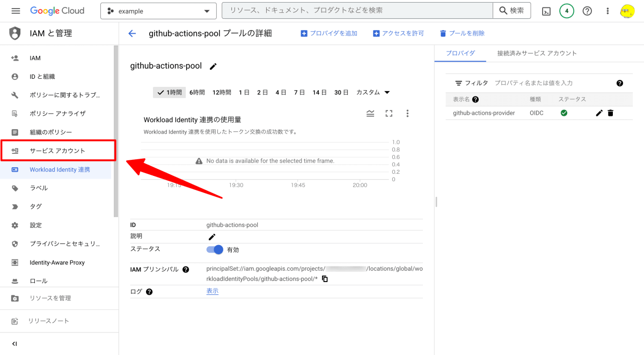
Task: Open サービス アカウント sidebar item
Action: (x=58, y=151)
